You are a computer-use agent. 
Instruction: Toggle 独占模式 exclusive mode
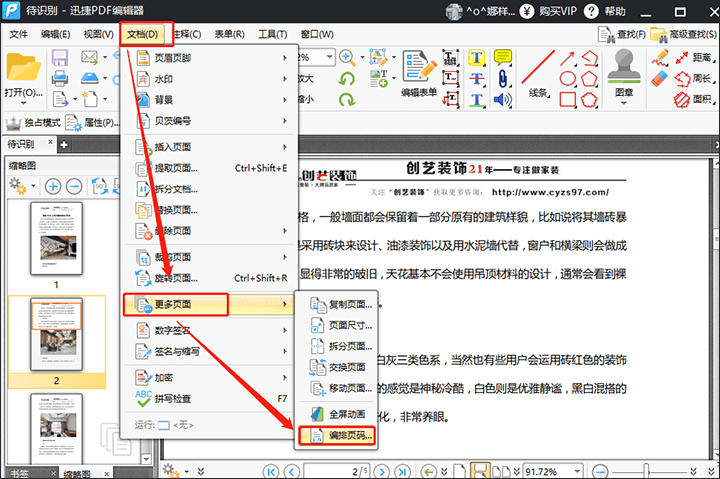click(33, 123)
